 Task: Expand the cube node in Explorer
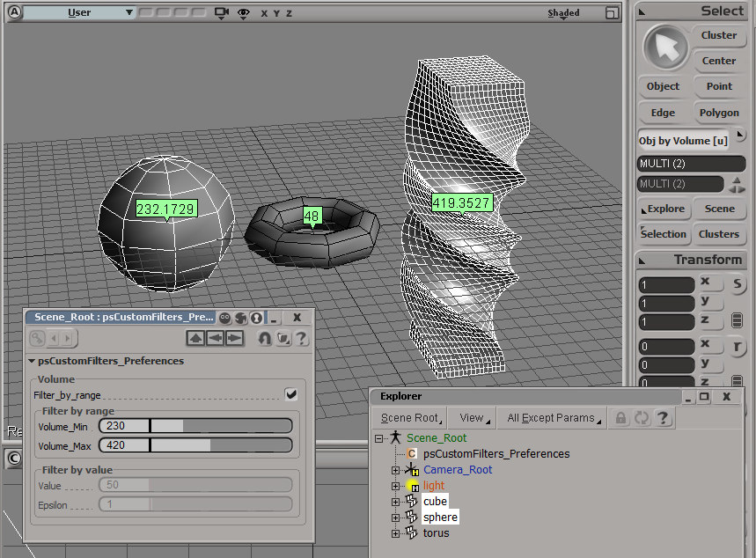[395, 502]
